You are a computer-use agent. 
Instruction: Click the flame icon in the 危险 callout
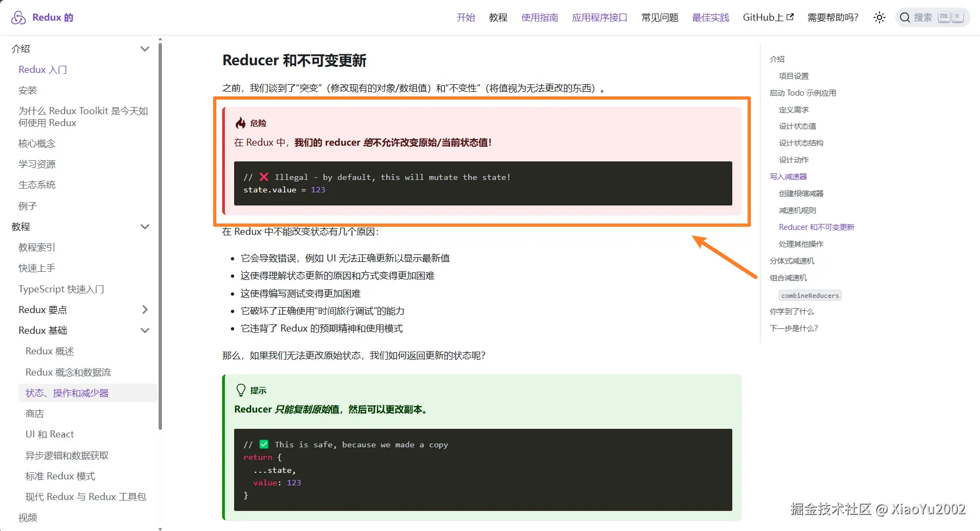[241, 123]
